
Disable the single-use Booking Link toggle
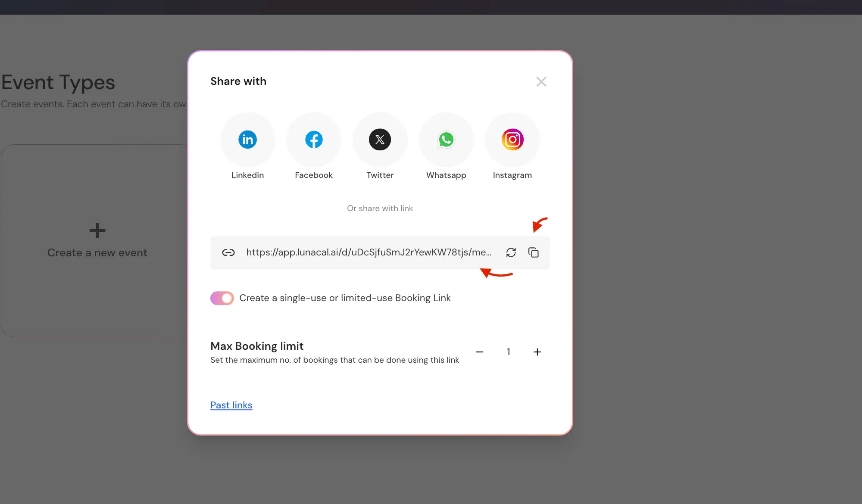pyautogui.click(x=222, y=298)
